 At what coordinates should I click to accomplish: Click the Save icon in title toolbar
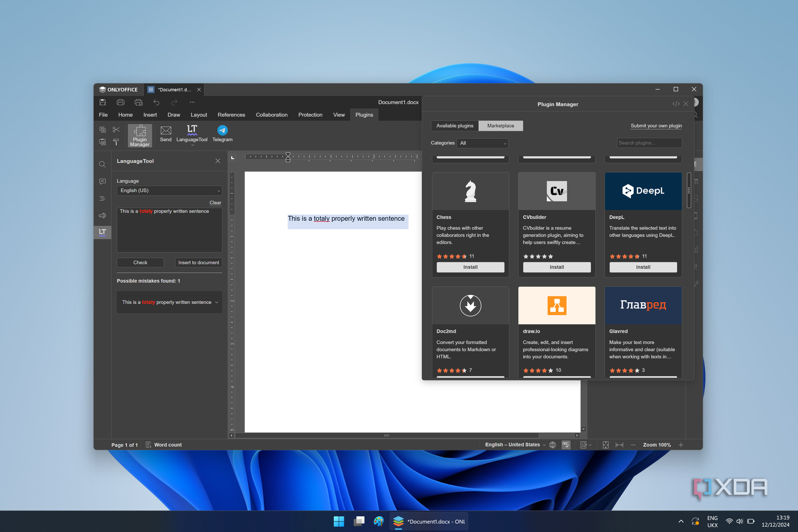coord(103,102)
